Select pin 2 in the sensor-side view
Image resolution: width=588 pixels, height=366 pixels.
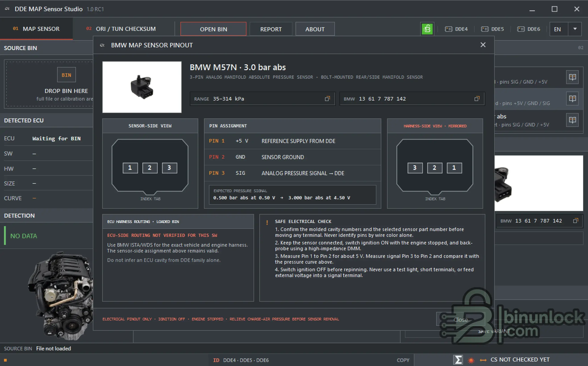(150, 168)
